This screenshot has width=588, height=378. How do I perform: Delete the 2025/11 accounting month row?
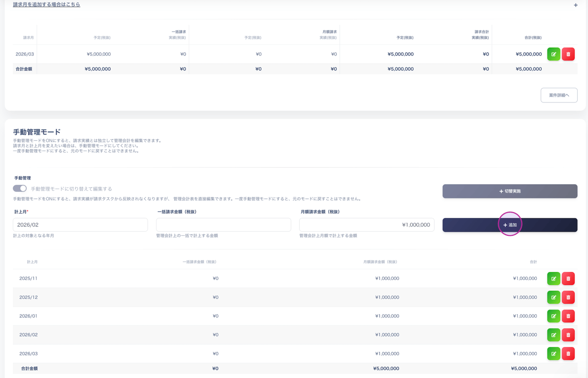point(568,279)
